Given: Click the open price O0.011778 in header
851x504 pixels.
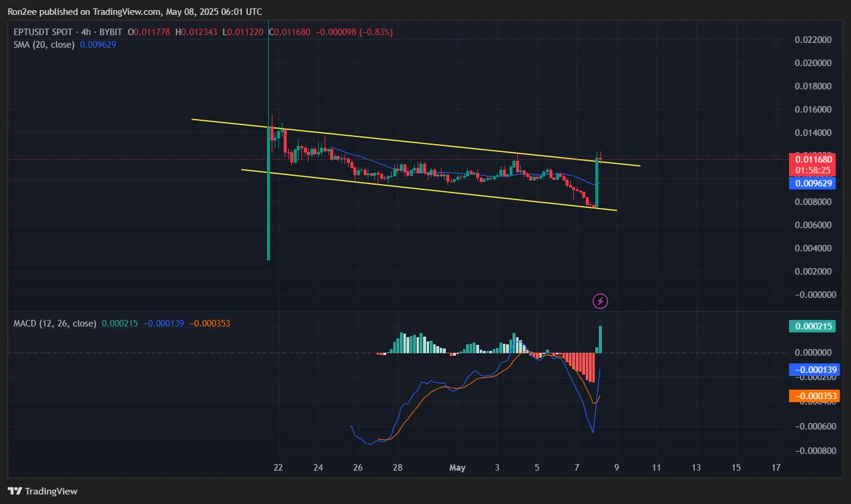Looking at the screenshot, I should 149,32.
